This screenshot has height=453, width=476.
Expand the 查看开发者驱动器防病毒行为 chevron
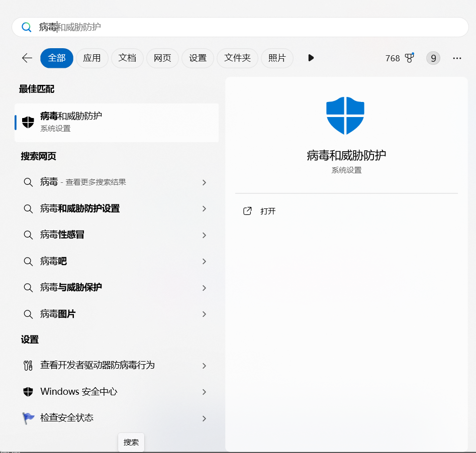[x=204, y=366]
